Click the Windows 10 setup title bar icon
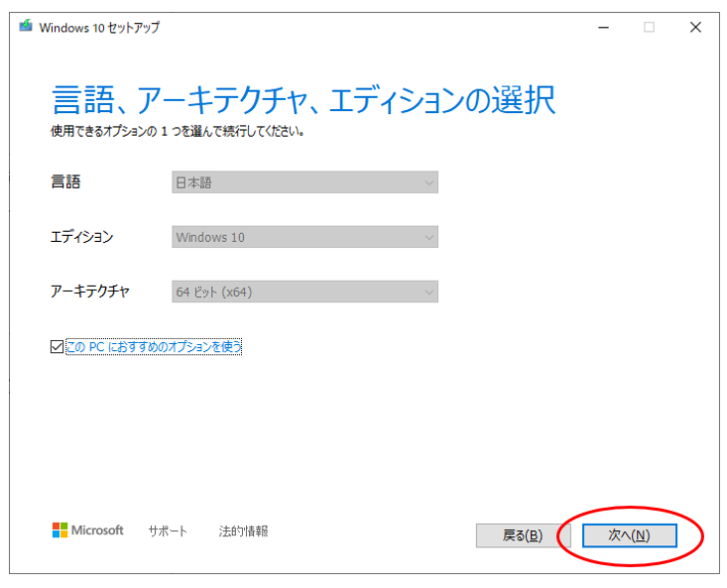The image size is (727, 588). pyautogui.click(x=26, y=26)
